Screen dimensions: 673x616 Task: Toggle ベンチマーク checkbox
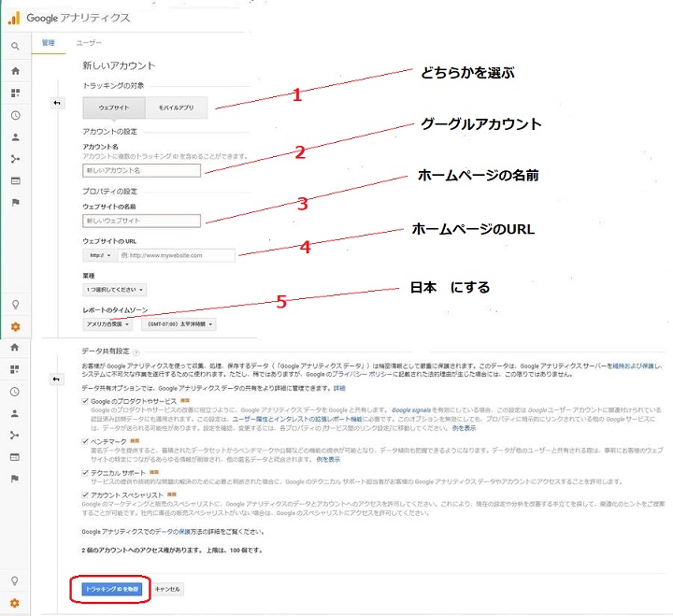85,441
